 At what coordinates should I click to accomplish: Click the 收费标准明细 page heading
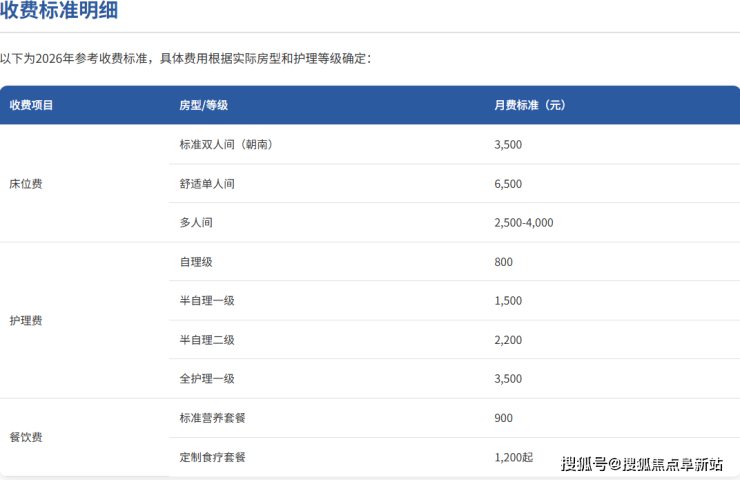click(64, 13)
